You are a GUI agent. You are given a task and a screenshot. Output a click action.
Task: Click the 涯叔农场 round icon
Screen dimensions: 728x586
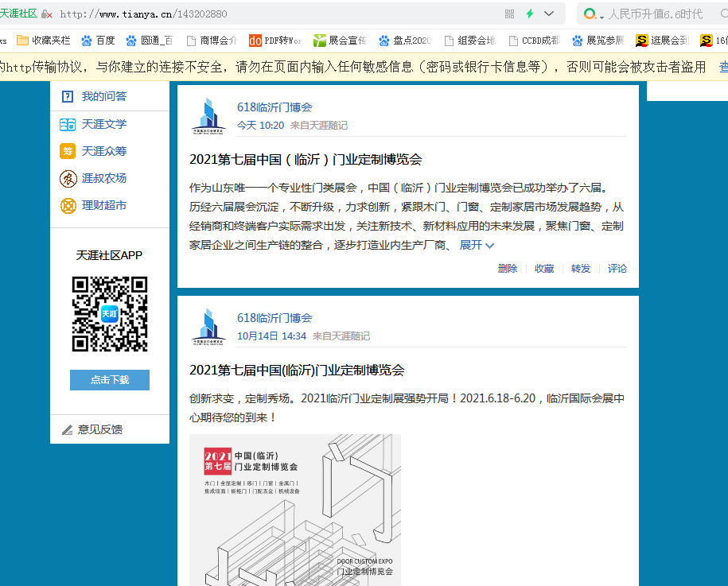[x=68, y=178]
